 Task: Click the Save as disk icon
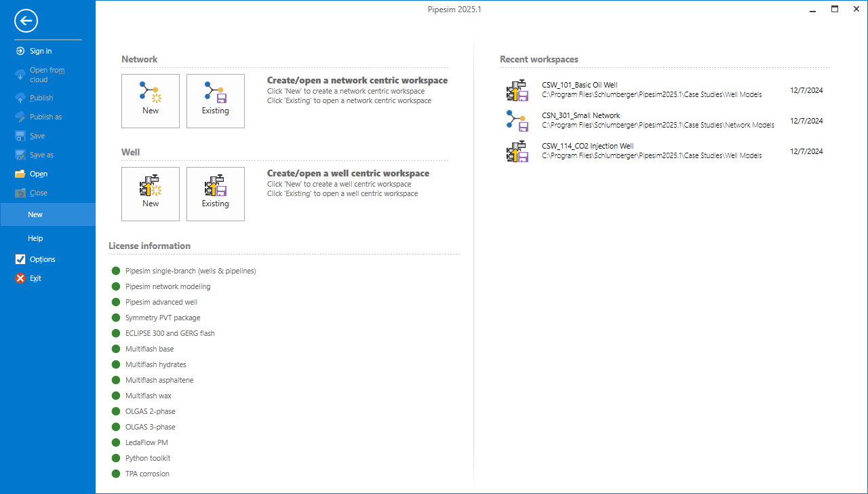coord(20,155)
